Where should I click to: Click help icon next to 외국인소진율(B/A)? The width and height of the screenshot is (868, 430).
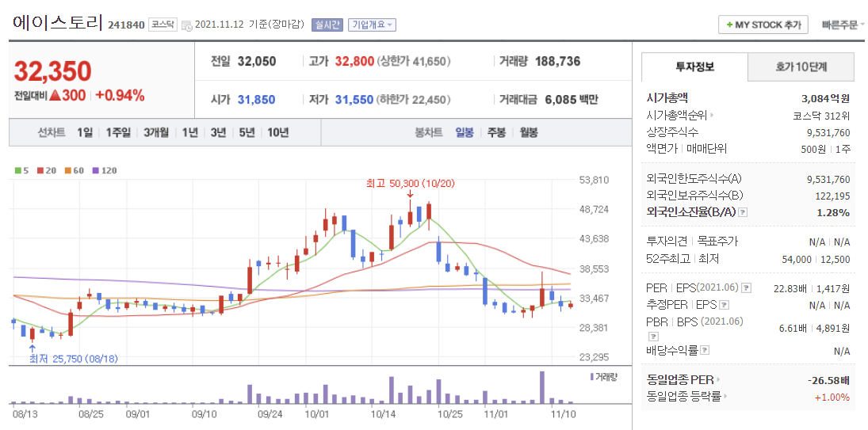click(744, 212)
